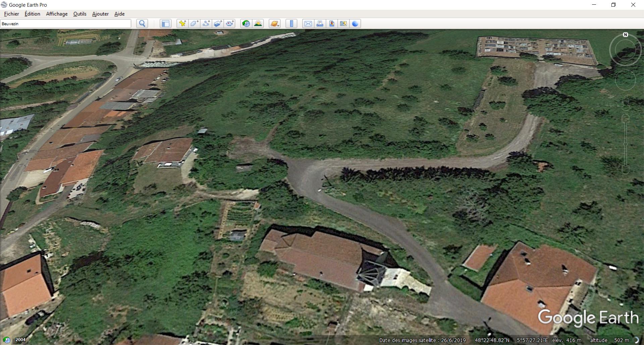Click the move joystick circle
644x345 pixels.
click(625, 80)
